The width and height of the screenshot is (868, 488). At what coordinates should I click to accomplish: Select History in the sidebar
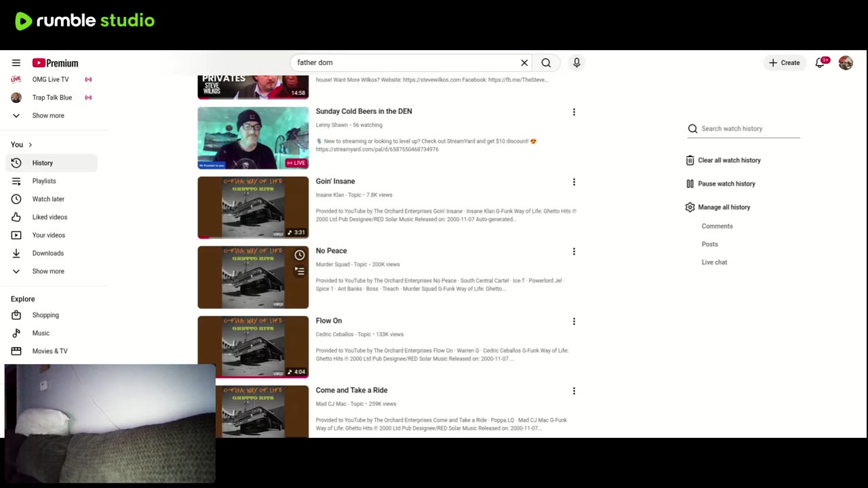[52, 163]
